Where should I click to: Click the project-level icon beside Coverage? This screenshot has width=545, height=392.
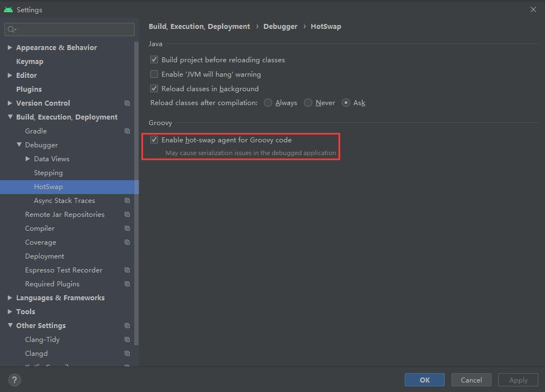127,242
